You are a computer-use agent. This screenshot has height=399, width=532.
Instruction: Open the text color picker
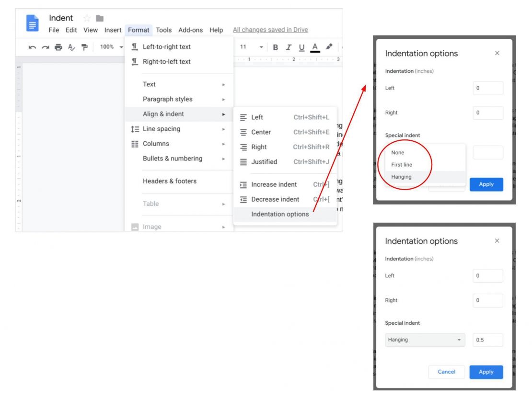[315, 47]
